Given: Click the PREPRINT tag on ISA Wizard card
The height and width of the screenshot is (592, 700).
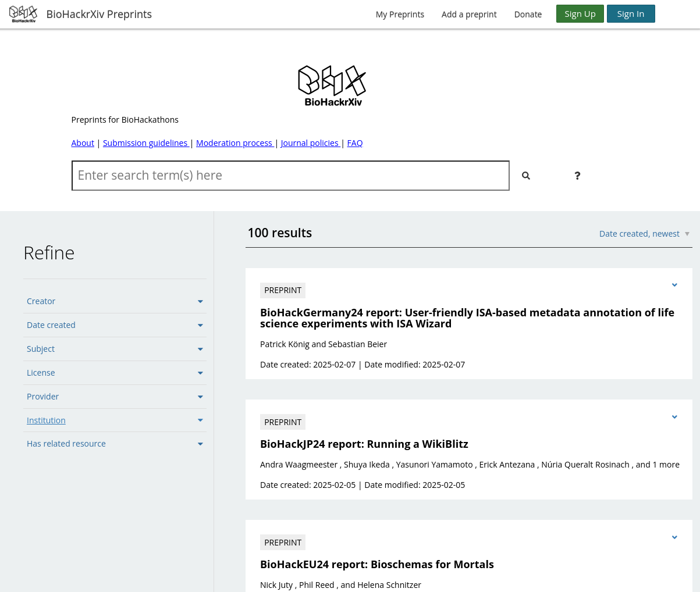Looking at the screenshot, I should [283, 290].
